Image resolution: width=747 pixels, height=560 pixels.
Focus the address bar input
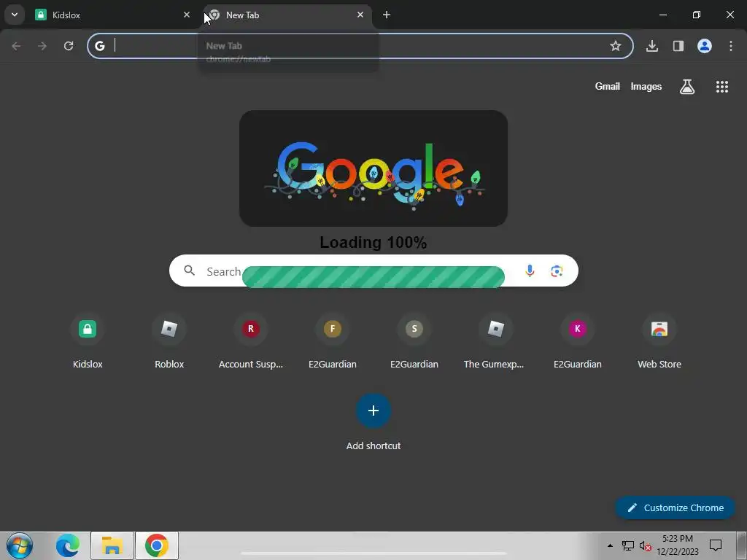[x=360, y=46]
